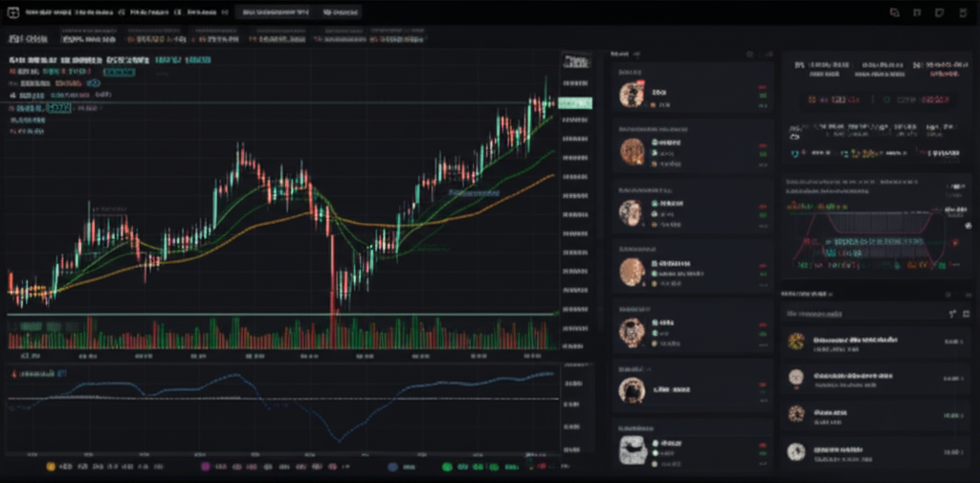The width and height of the screenshot is (980, 483).
Task: Click the green current-price label on the price axis
Action: (575, 103)
